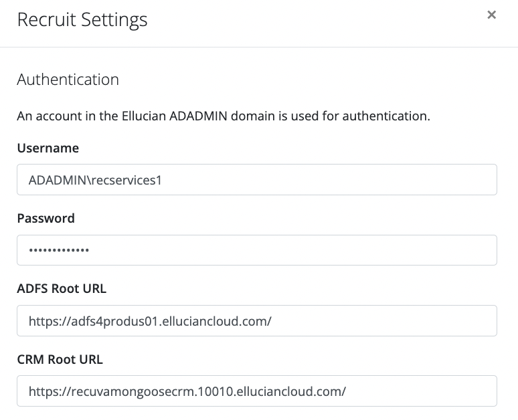This screenshot has width=518, height=420.
Task: Click the word "Settings" in the title
Action: click(x=115, y=20)
